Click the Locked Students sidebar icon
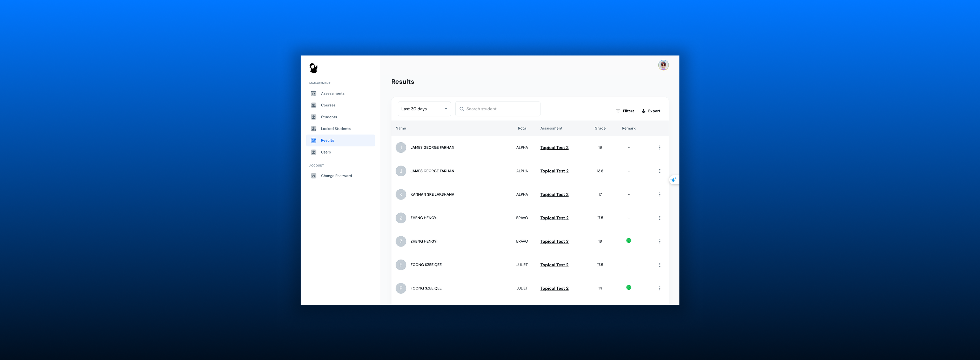Screen dimensions: 980x360 coord(314,129)
